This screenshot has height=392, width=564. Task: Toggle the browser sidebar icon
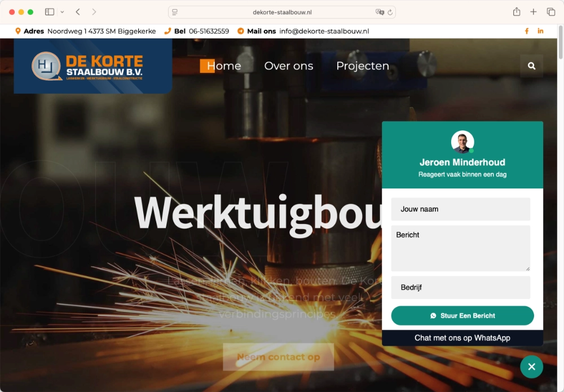[50, 11]
